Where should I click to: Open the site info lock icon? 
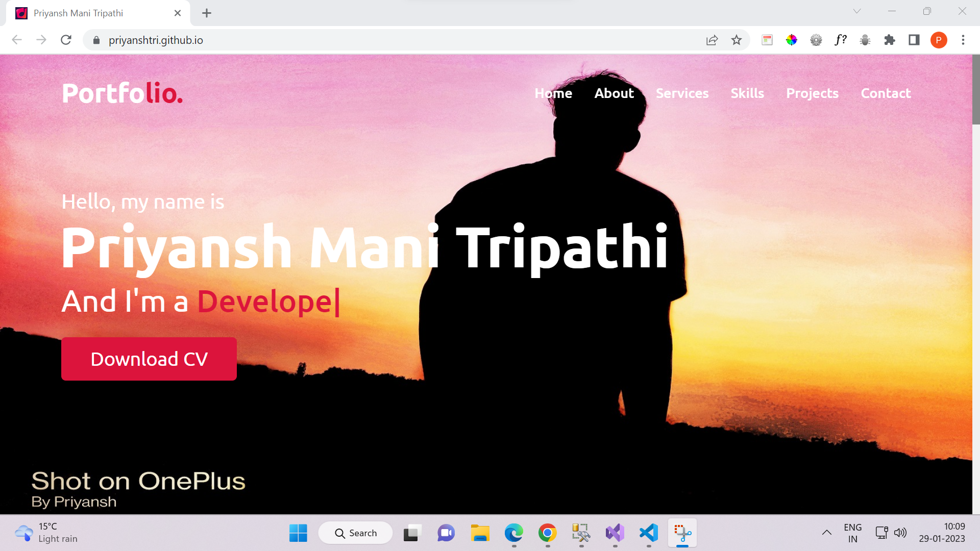tap(96, 40)
